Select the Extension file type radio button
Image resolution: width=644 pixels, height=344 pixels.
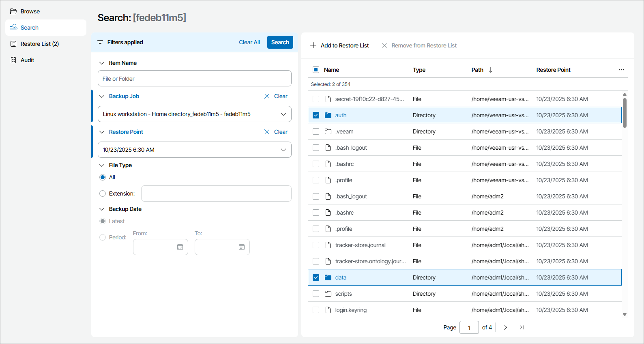click(103, 193)
